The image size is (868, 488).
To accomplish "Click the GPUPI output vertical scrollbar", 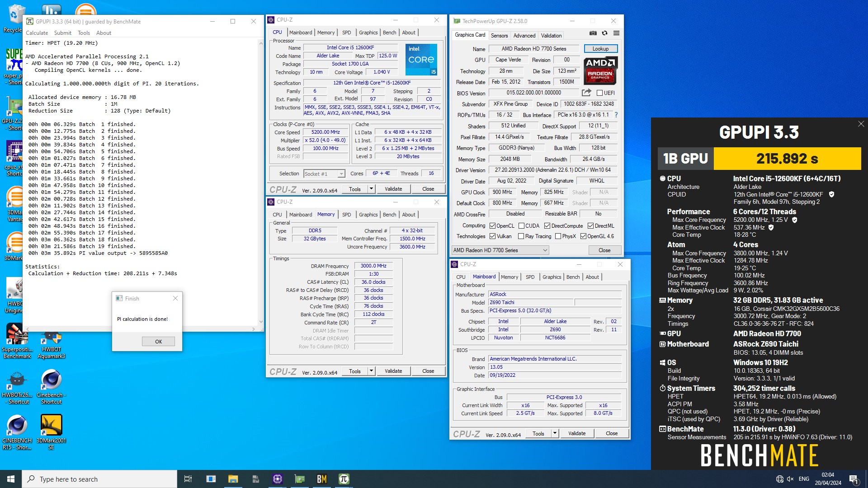I will (261, 182).
